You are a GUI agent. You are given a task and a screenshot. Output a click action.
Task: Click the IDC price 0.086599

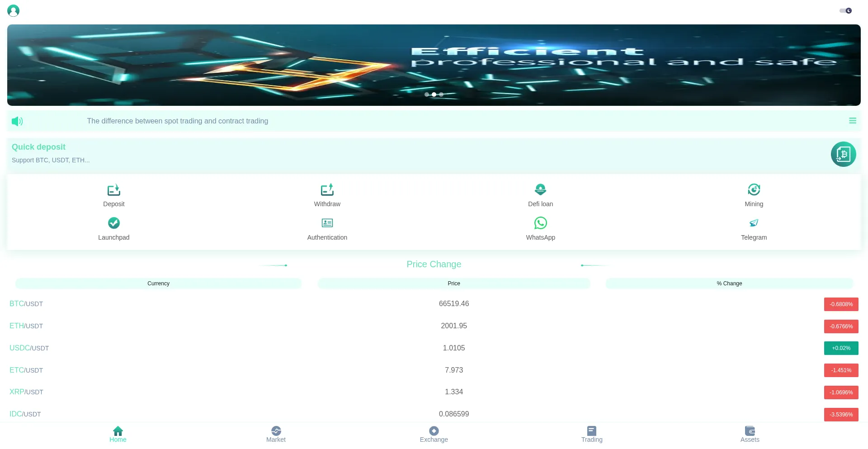[x=454, y=414]
